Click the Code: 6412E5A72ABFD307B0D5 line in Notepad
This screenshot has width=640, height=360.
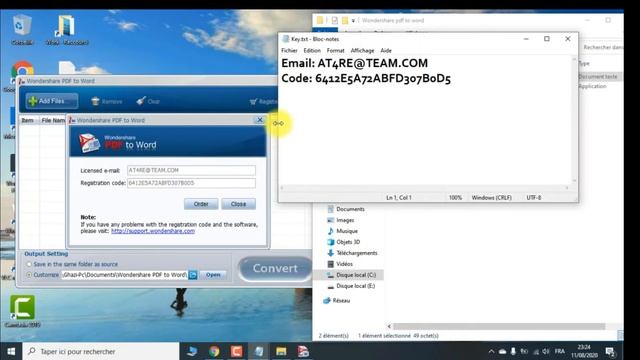(x=366, y=78)
